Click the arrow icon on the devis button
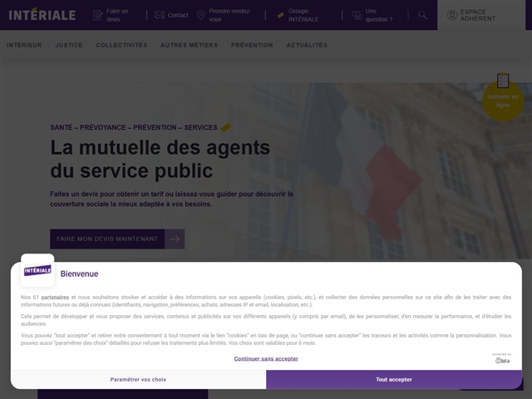Image resolution: width=532 pixels, height=399 pixels. 175,239
